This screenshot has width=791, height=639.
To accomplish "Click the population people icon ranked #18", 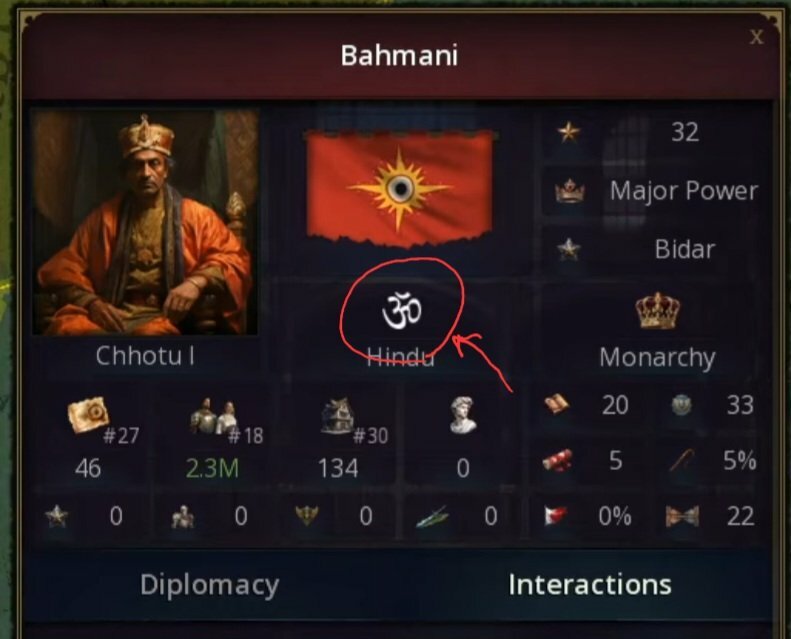I will pos(213,416).
